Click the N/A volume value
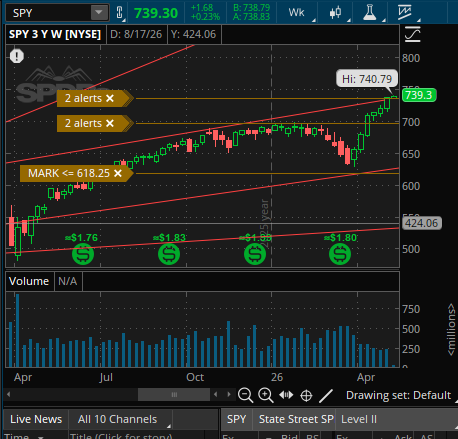Image resolution: width=458 pixels, height=439 pixels. click(68, 281)
